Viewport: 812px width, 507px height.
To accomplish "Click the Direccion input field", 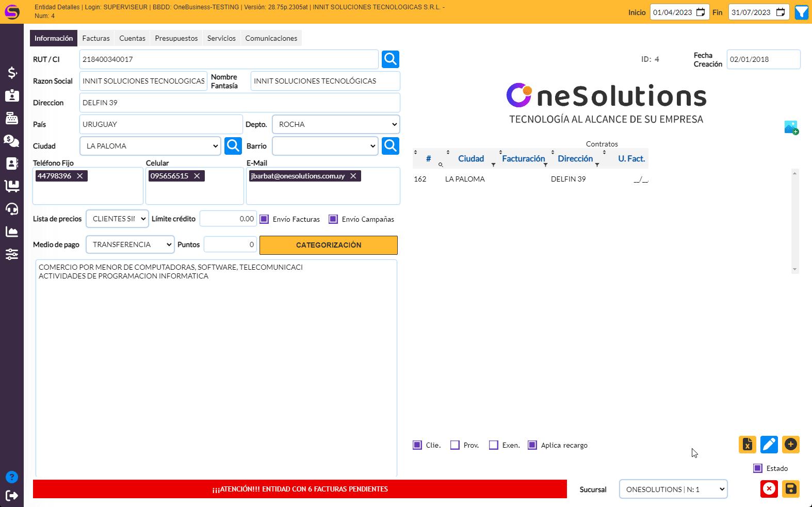I will coord(239,103).
